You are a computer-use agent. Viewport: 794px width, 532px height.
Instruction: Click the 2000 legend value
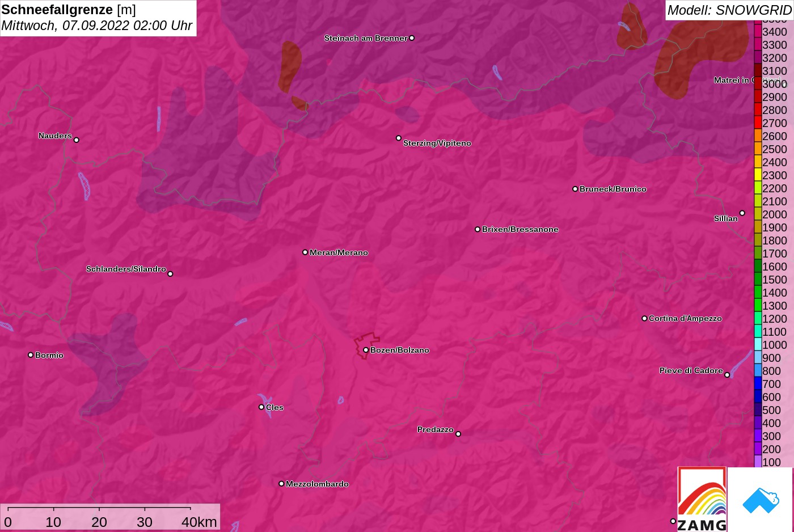(775, 214)
